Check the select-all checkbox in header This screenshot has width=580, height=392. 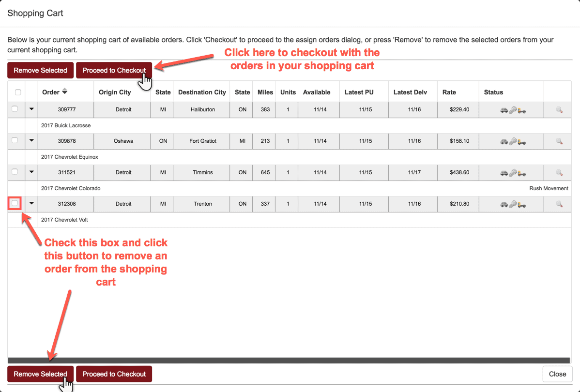click(18, 92)
